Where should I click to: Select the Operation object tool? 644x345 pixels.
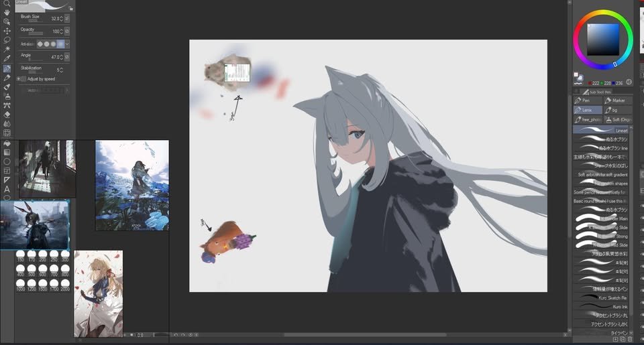click(7, 21)
